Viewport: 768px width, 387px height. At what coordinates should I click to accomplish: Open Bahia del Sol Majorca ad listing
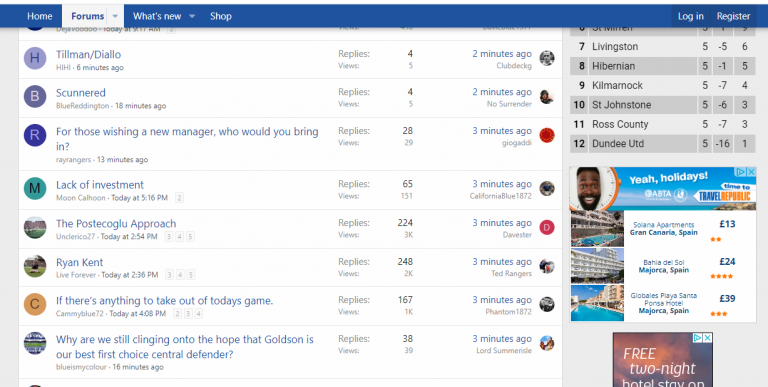[663, 266]
